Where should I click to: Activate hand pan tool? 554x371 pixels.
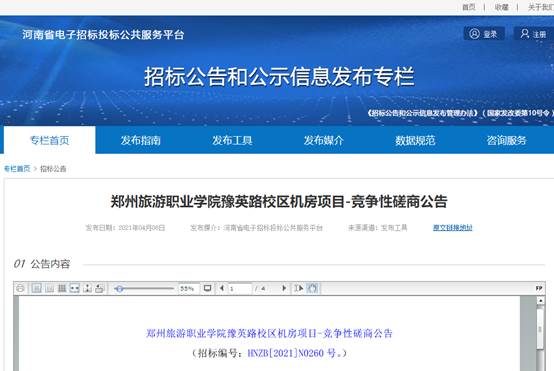pyautogui.click(x=313, y=288)
